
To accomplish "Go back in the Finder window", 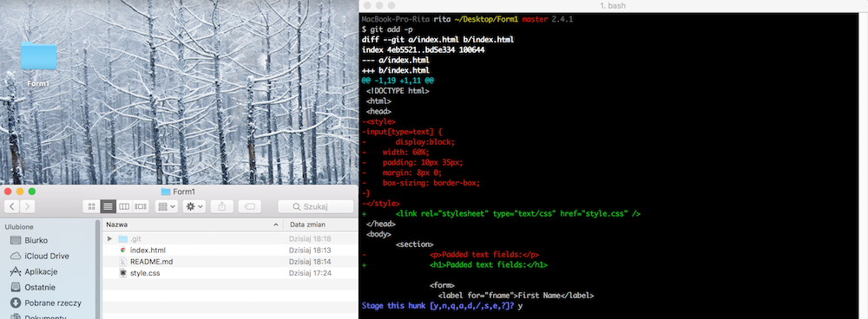I will tap(12, 206).
